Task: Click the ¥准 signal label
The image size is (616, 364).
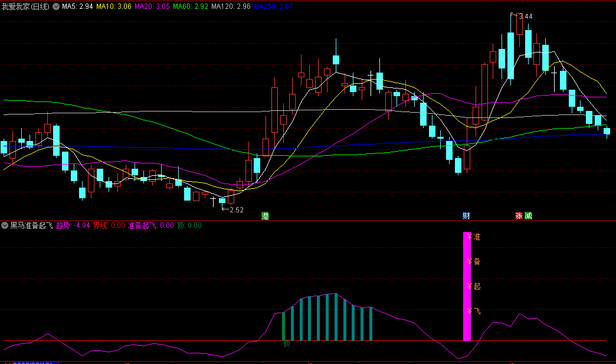Action: point(474,237)
